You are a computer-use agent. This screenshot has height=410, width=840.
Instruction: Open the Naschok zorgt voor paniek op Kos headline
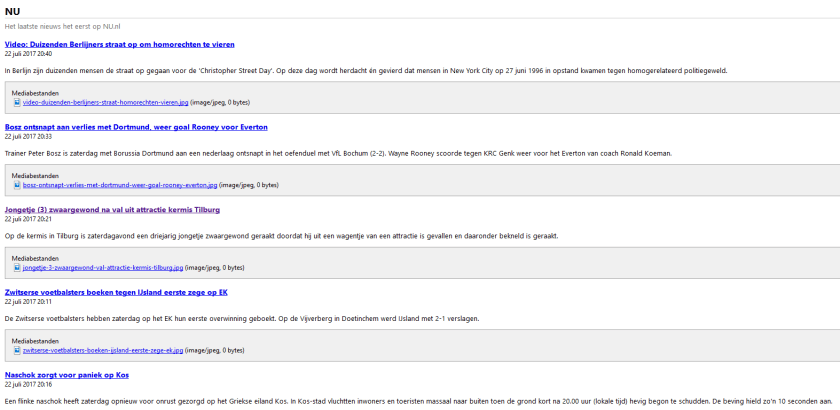(x=66, y=374)
